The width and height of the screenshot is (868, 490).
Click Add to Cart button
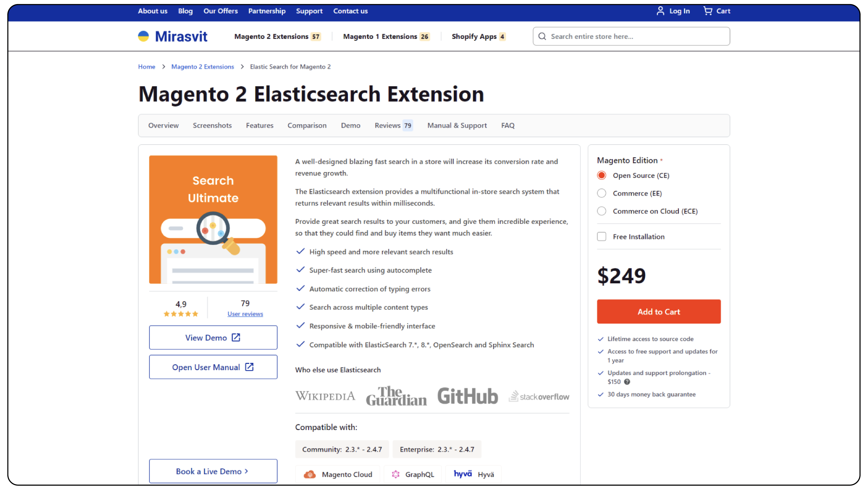click(x=659, y=312)
